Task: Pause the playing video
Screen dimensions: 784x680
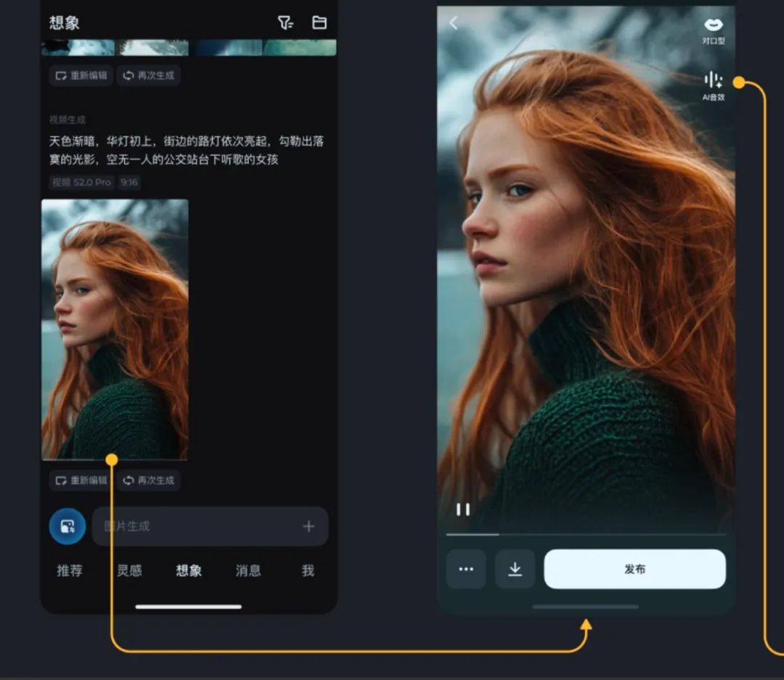Action: tap(464, 510)
